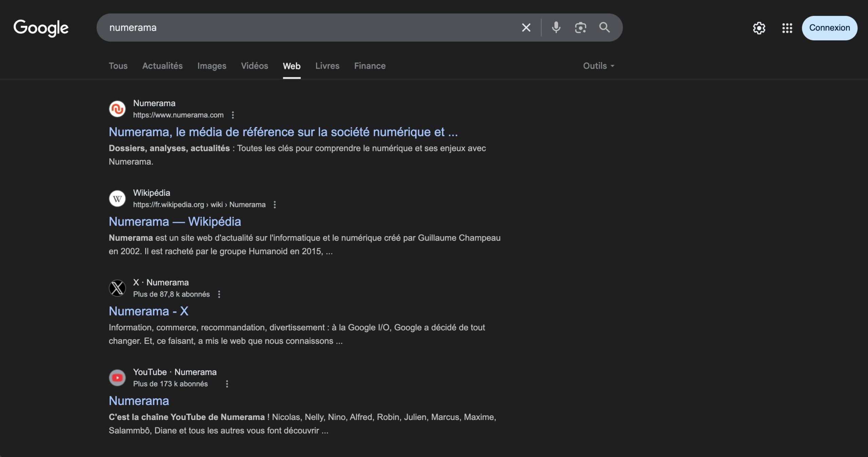The height and width of the screenshot is (457, 868).
Task: Submit search with magnifying glass icon
Action: click(x=605, y=27)
